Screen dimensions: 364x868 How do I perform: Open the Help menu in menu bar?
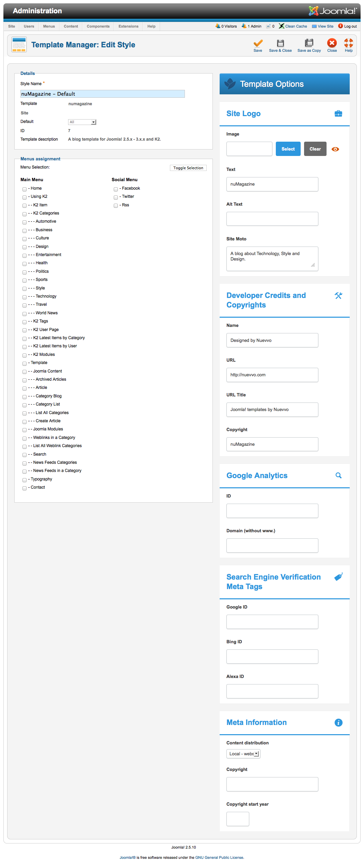click(152, 26)
